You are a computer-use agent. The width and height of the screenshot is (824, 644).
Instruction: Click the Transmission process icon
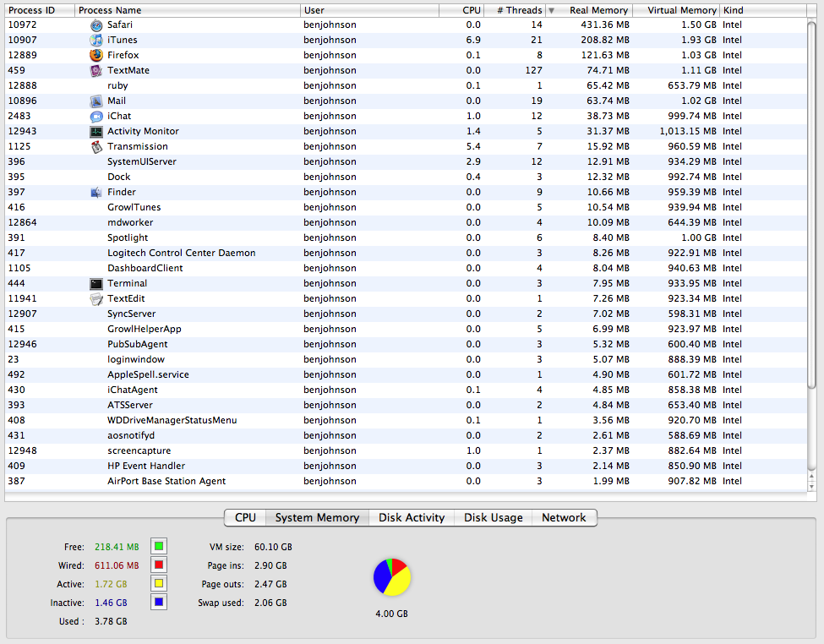tap(96, 147)
